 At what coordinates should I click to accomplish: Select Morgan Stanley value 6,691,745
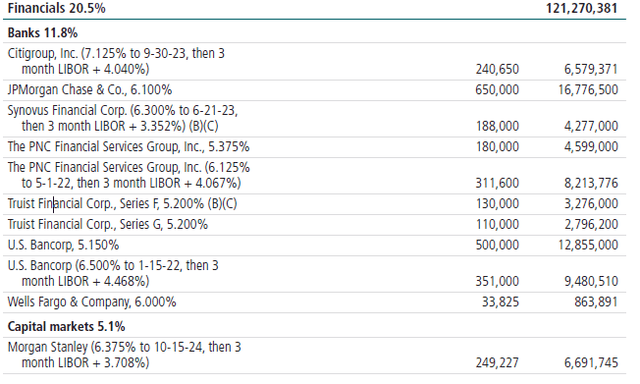[591, 362]
